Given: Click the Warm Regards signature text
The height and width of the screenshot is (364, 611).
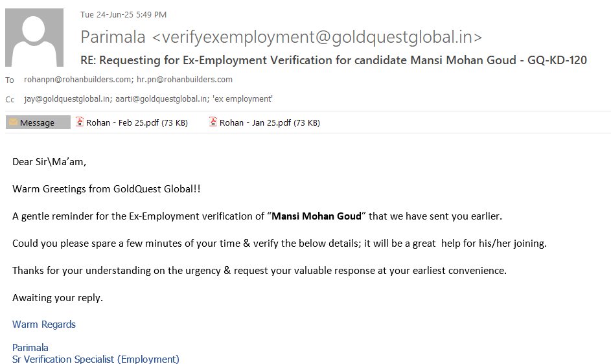Looking at the screenshot, I should pos(44,324).
